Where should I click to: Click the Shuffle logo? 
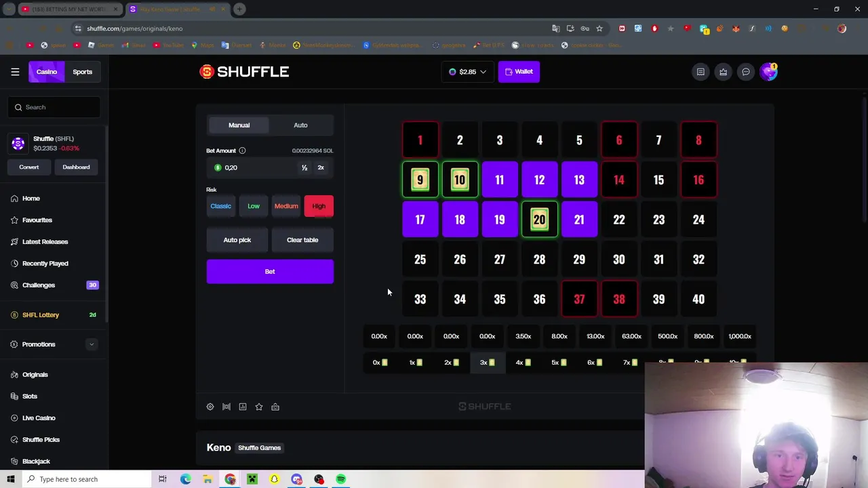pos(244,71)
